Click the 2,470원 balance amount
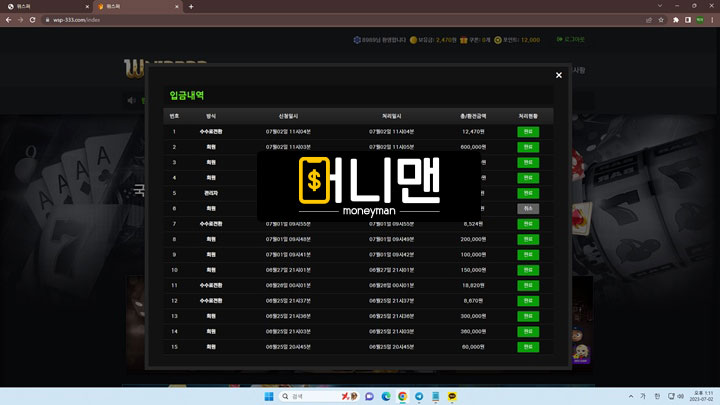This screenshot has height=405, width=720. pyautogui.click(x=446, y=40)
